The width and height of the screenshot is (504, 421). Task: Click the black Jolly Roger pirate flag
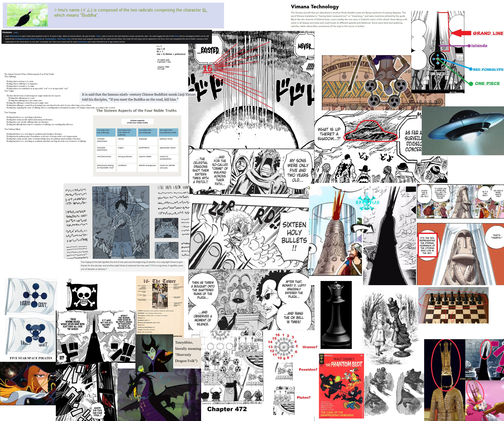82,295
